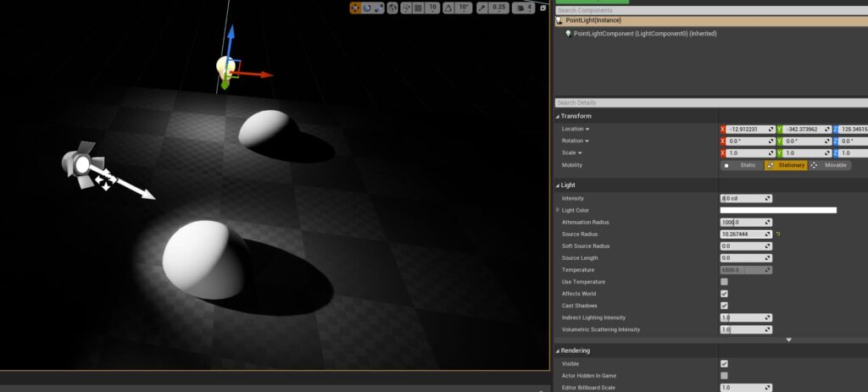Open rotation snap value 10°
The width and height of the screenshot is (868, 392).
click(x=464, y=8)
